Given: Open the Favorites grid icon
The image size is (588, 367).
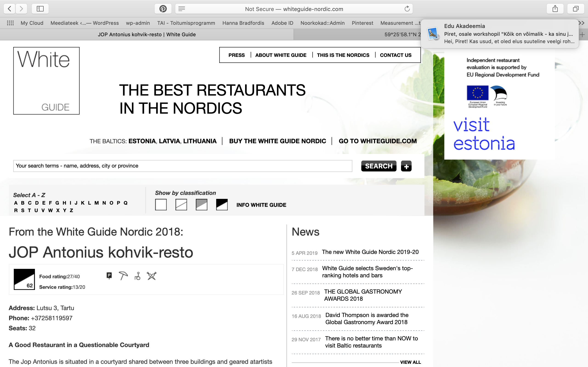Looking at the screenshot, I should (10, 23).
